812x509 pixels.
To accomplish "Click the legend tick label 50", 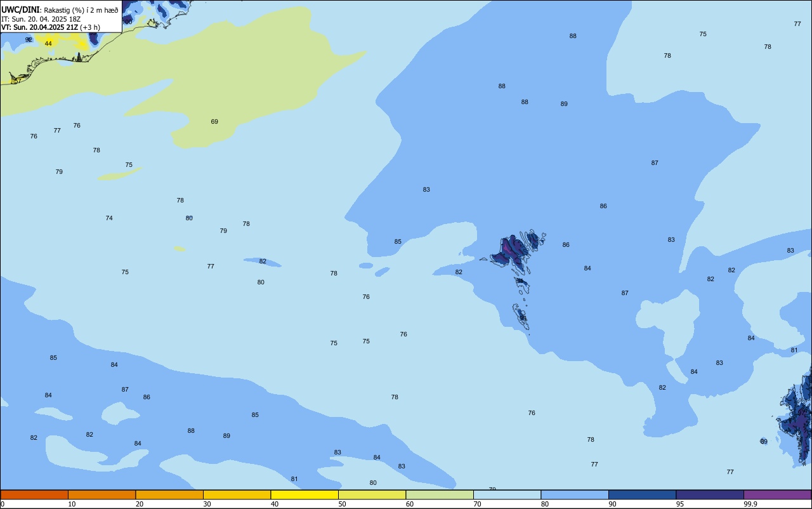I will pyautogui.click(x=342, y=504).
